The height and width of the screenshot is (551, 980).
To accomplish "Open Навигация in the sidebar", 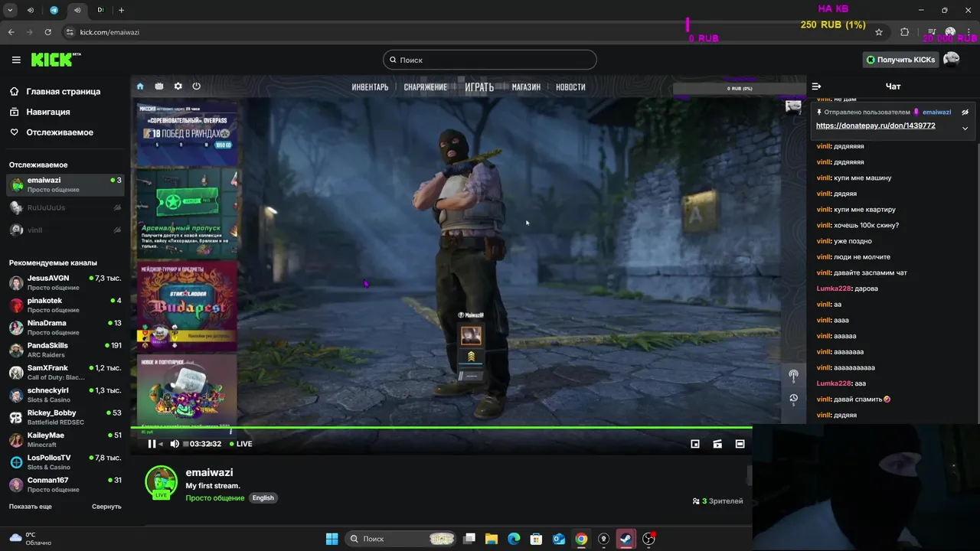I will (48, 112).
